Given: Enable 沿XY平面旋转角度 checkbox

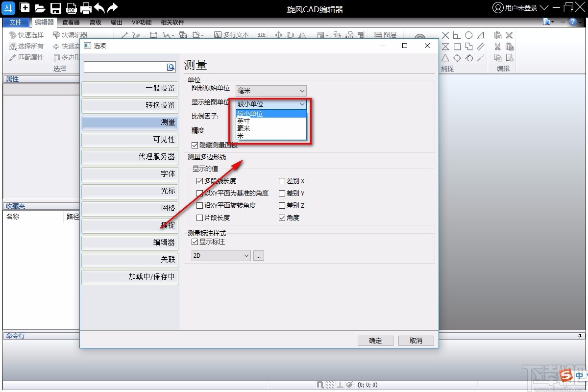Looking at the screenshot, I should click(200, 205).
